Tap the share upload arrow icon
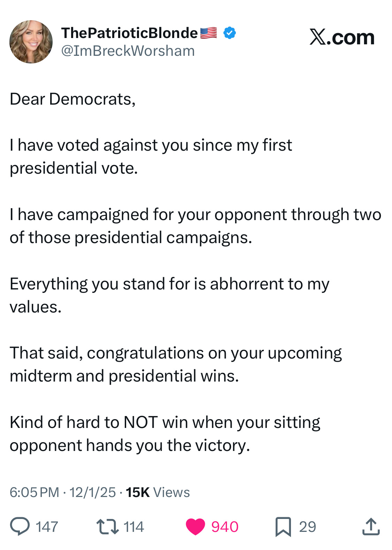Image resolution: width=392 pixels, height=550 pixels. [371, 526]
